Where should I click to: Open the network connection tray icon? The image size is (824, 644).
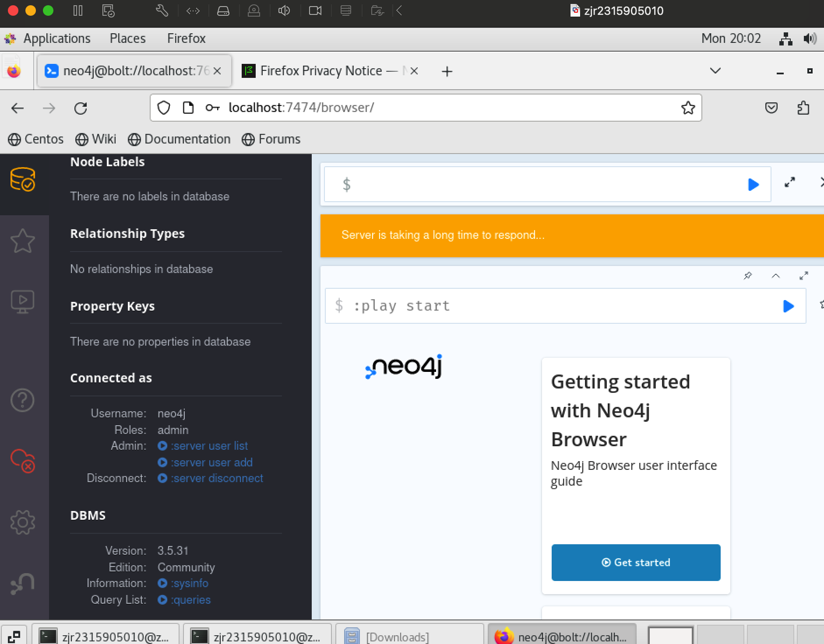(x=786, y=39)
